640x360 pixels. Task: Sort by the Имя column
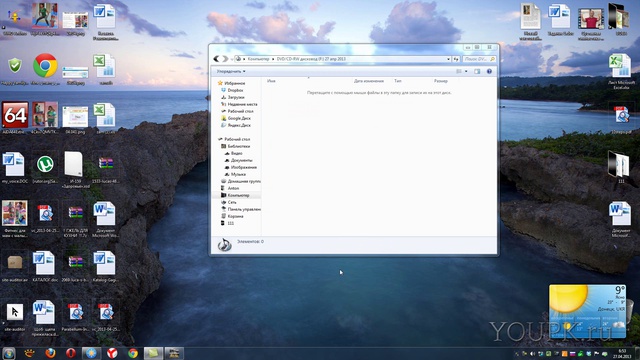point(271,81)
